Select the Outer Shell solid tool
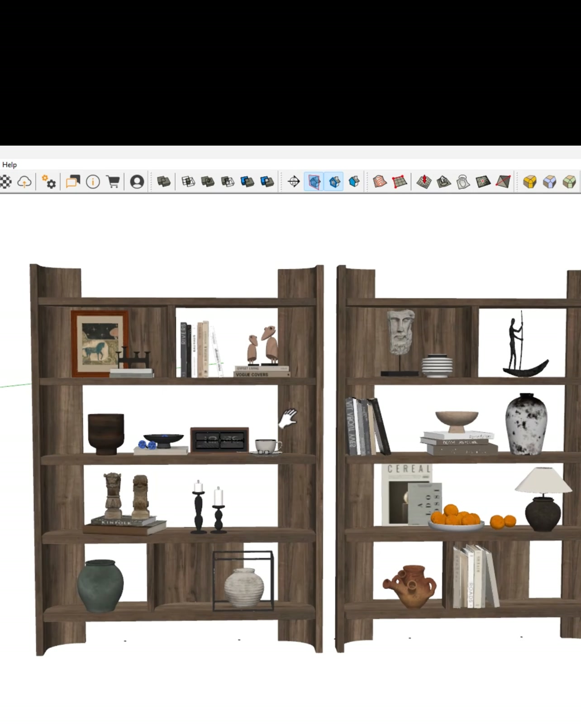Image resolution: width=581 pixels, height=728 pixels. (164, 182)
